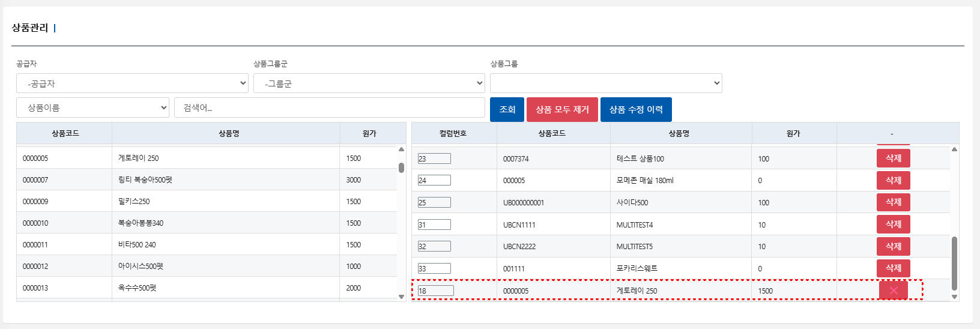Select 옥수수500펫 product row

pyautogui.click(x=207, y=288)
